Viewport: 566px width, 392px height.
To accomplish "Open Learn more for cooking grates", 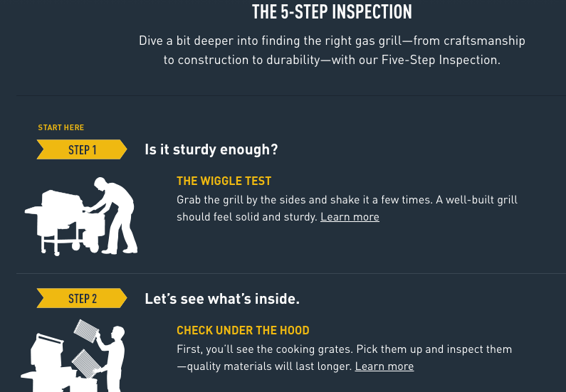I will pos(384,366).
